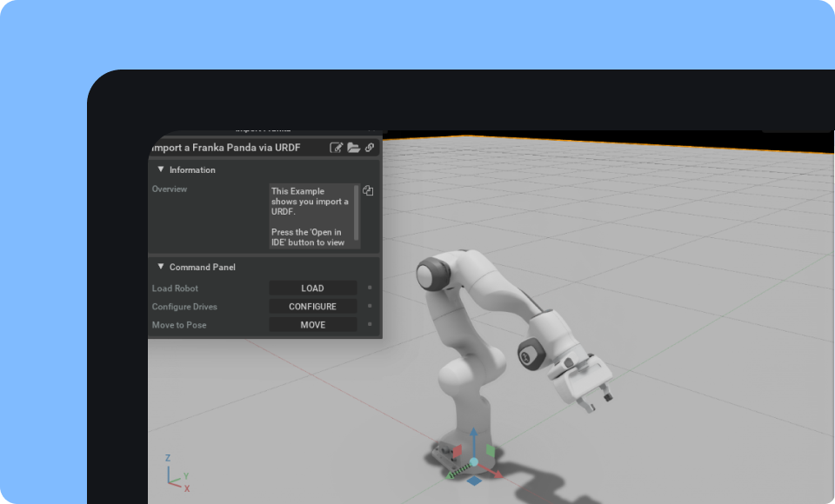Viewport: 835px width, 504px height.
Task: Click the status indicator beside LOAD button
Action: coord(369,288)
